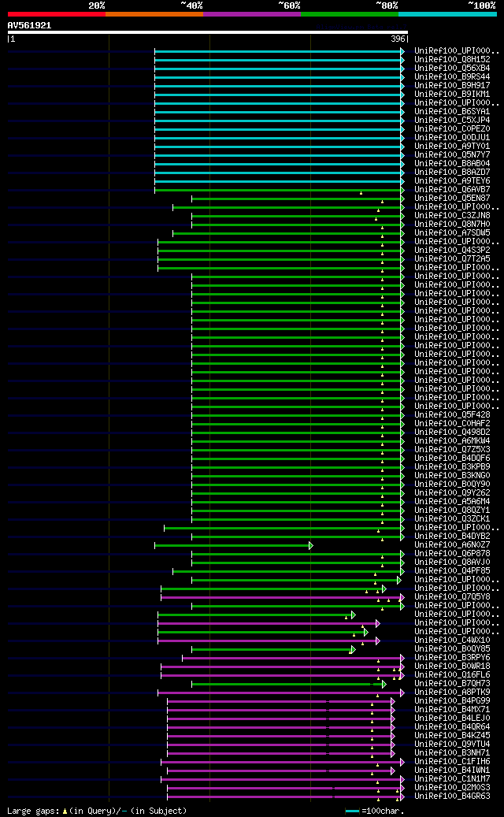Select the UniRef100_Q6P878 label
The image size is (504, 817).
452,553
